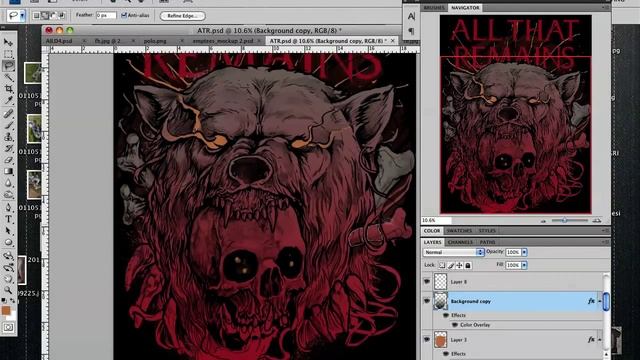
Task: Select the 3D Rotate tool
Action: click(x=8, y=256)
